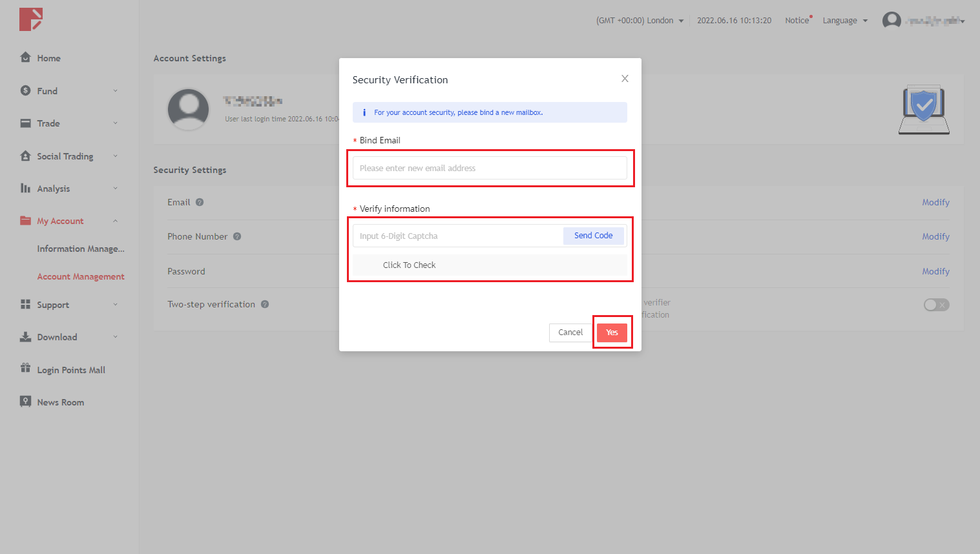This screenshot has height=554, width=980.
Task: Open Information Management submenu item
Action: pyautogui.click(x=81, y=249)
